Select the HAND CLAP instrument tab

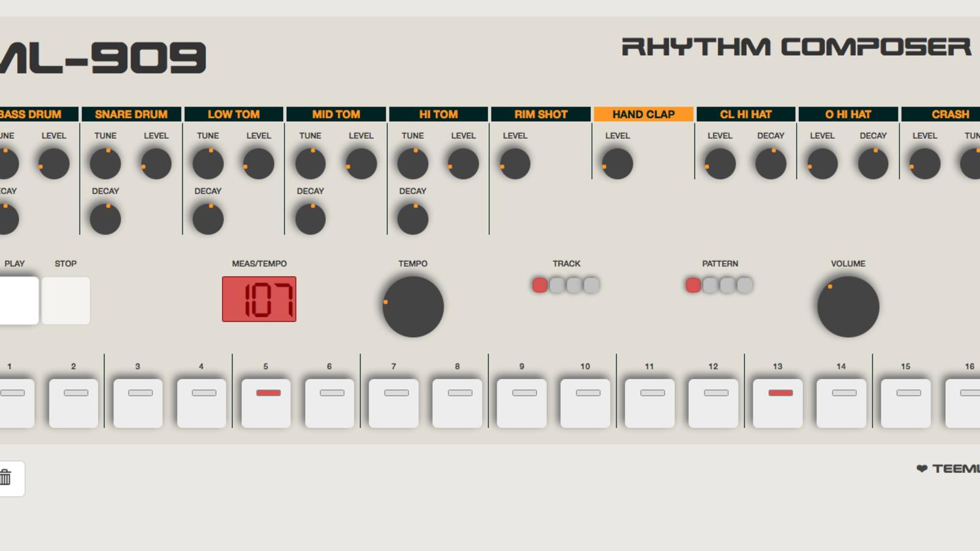[643, 114]
